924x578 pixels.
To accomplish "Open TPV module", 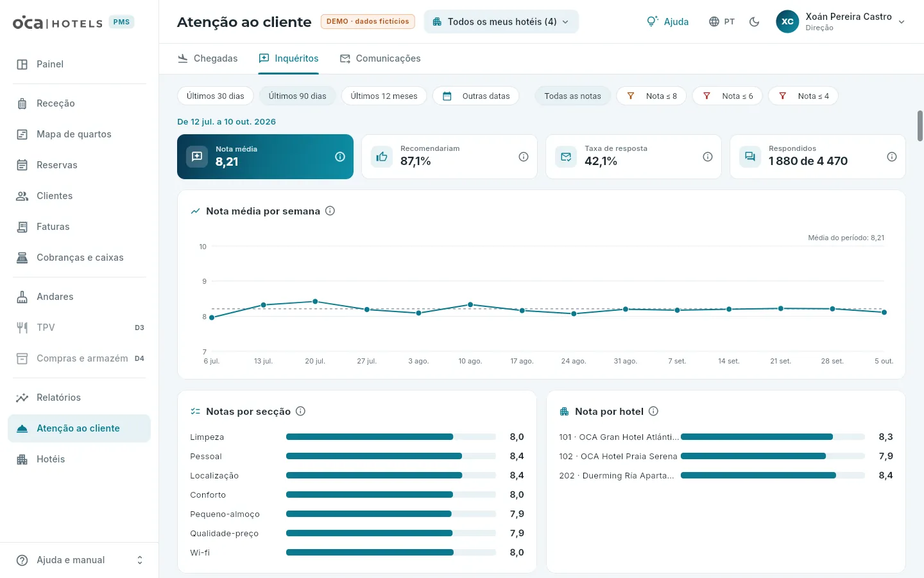I will (x=79, y=328).
